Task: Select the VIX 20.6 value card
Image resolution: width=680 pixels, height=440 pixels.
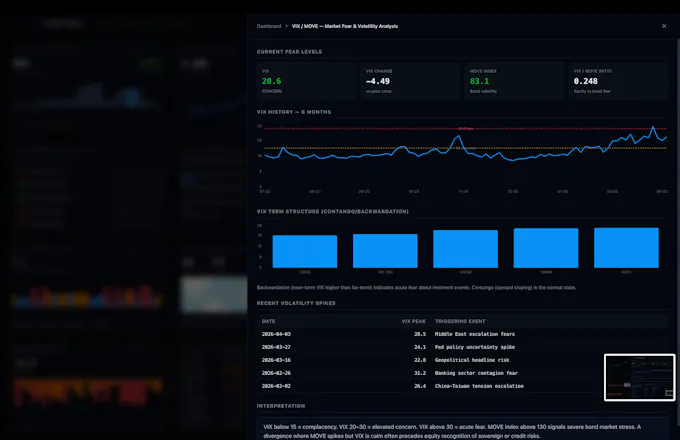Action: click(x=306, y=81)
